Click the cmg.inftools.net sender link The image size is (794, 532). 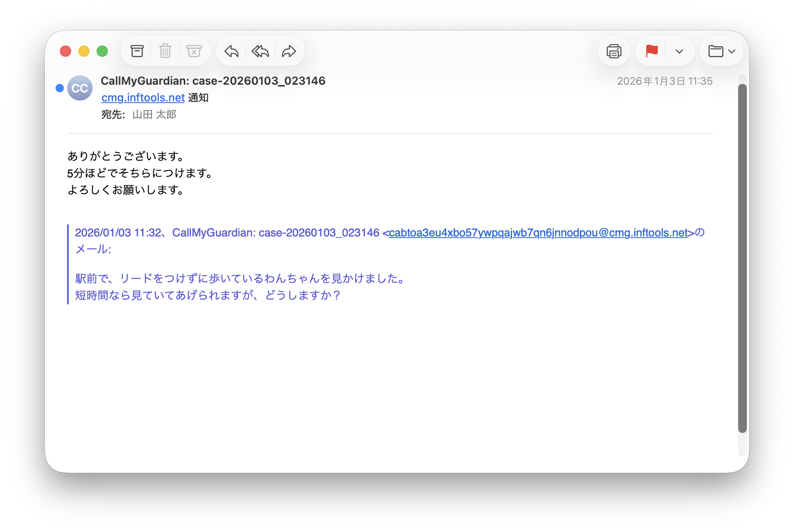tap(143, 97)
